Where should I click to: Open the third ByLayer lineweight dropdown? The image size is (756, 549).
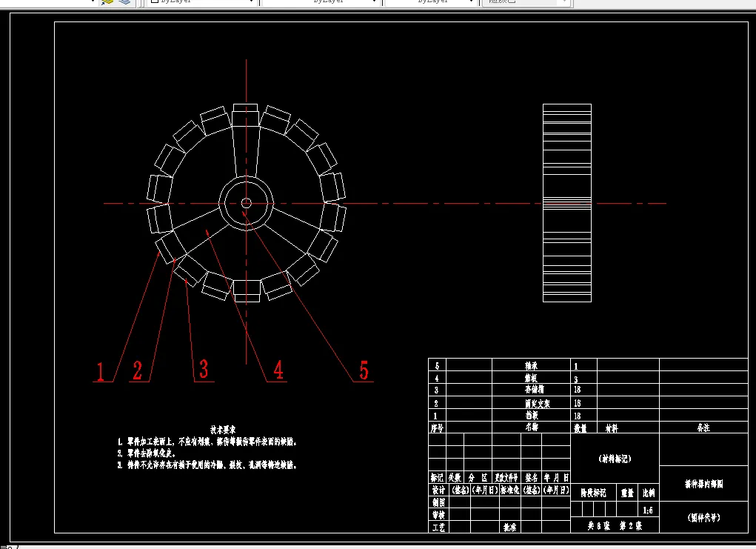click(x=432, y=1)
